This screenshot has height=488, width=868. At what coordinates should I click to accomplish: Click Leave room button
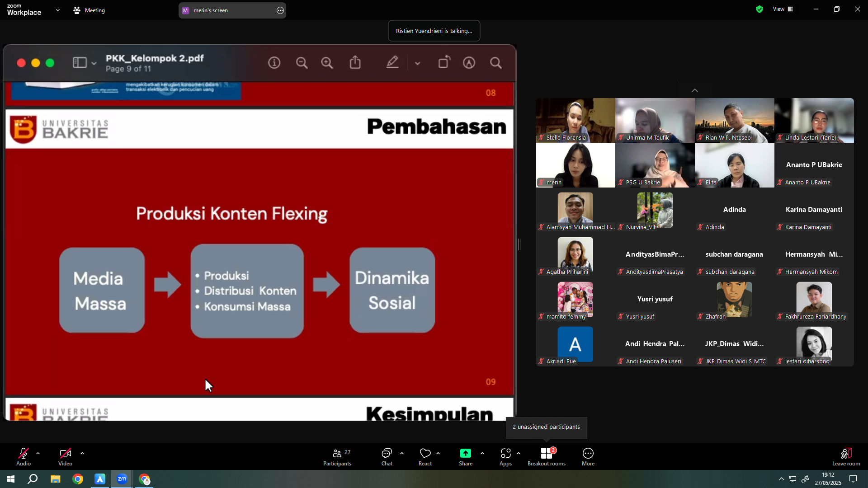pyautogui.click(x=846, y=457)
